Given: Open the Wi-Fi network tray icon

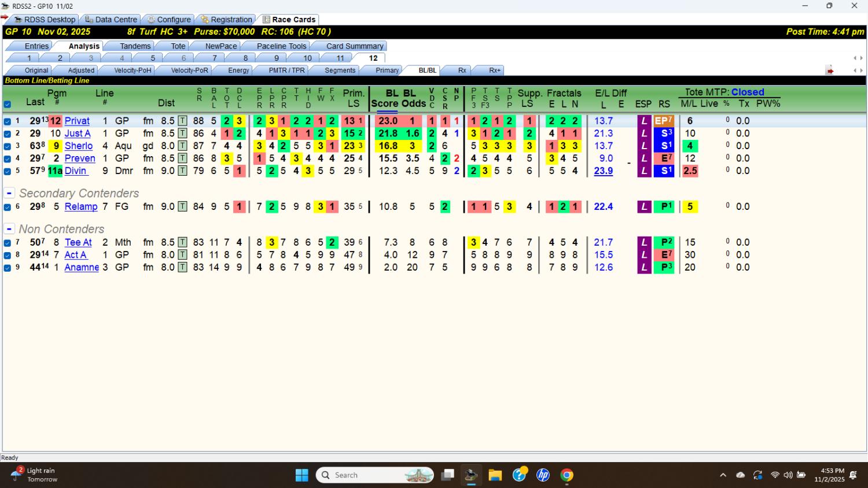Looking at the screenshot, I should (775, 475).
